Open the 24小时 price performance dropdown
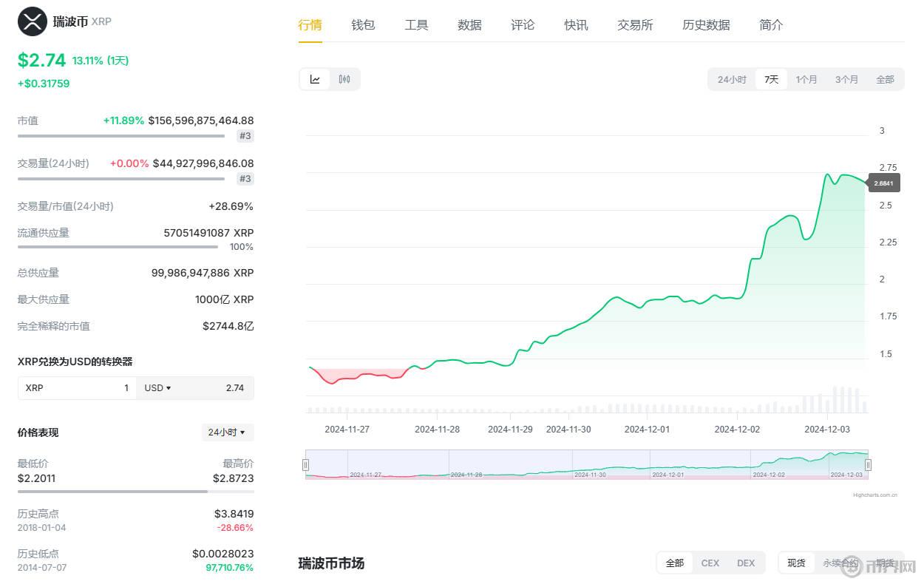 tap(227, 432)
